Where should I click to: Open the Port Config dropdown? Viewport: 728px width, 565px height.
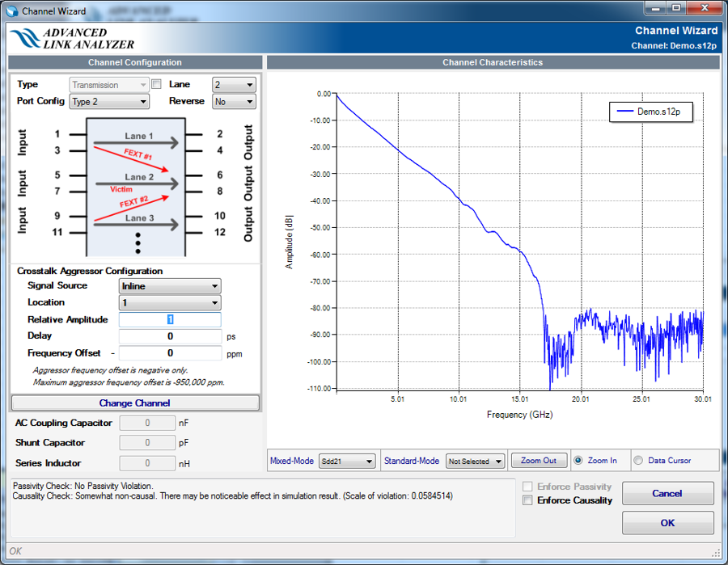(109, 102)
